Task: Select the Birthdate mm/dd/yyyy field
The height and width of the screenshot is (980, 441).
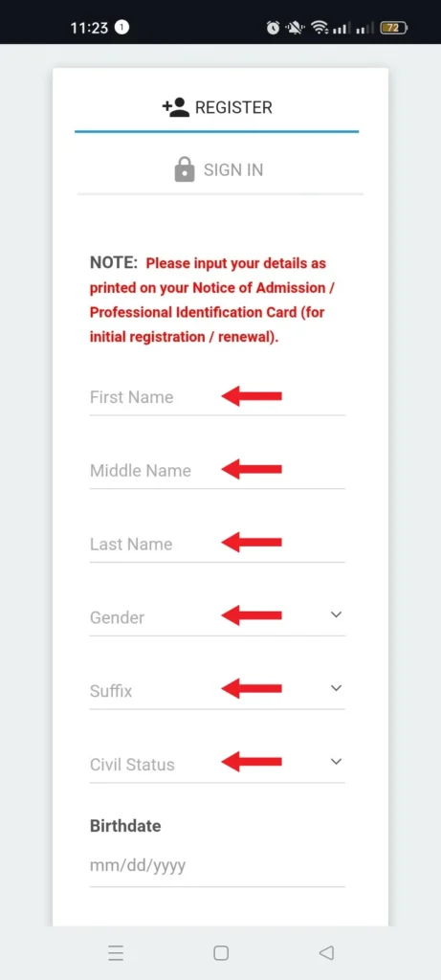Action: (x=217, y=866)
